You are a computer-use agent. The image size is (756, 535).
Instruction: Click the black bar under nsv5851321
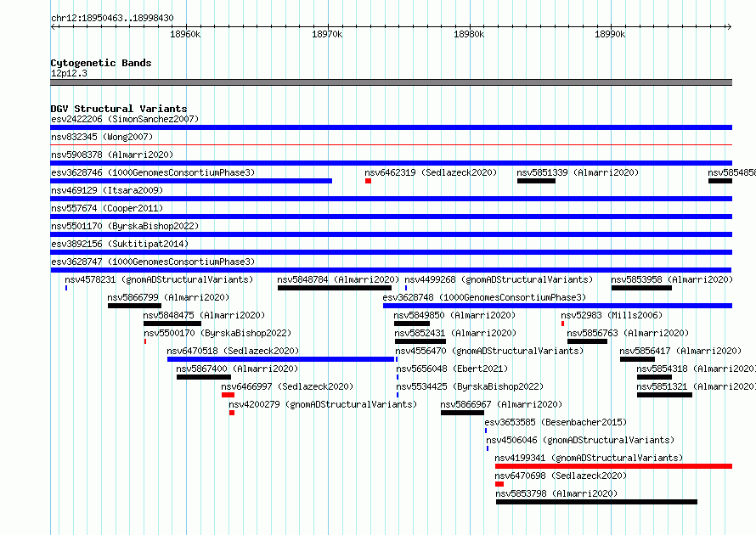click(x=664, y=395)
